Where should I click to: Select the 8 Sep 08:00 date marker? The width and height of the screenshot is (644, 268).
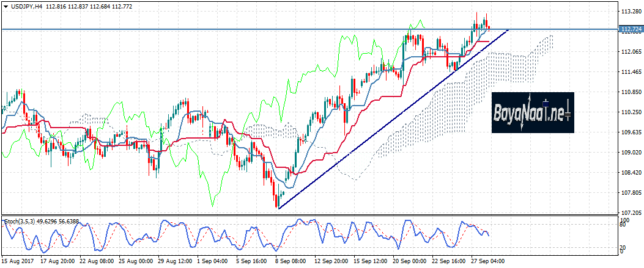tap(291, 261)
